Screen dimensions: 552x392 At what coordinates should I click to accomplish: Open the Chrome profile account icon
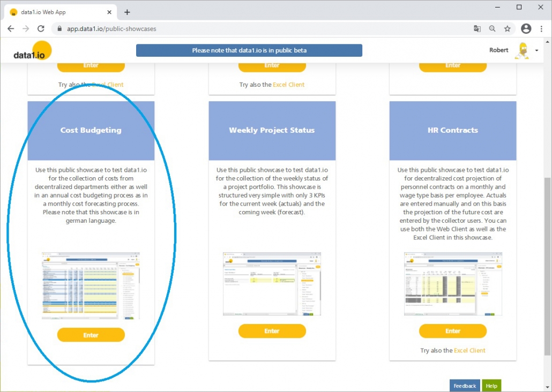[526, 29]
